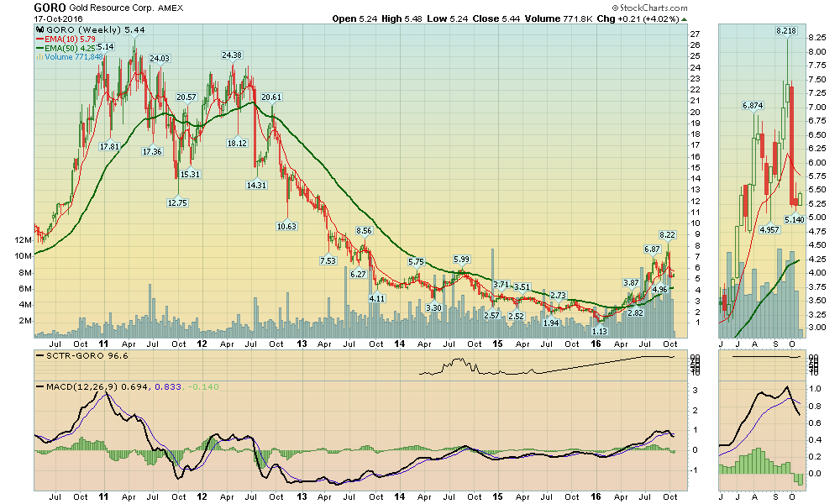Click the 24.38 price peak label
This screenshot has width=840, height=504.
pos(232,55)
